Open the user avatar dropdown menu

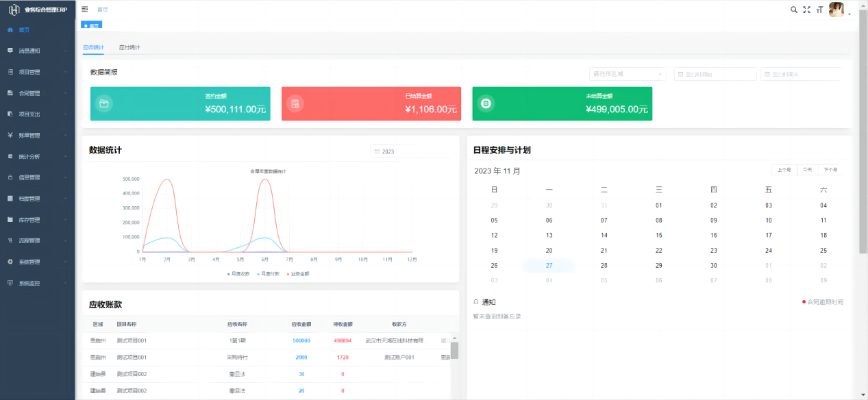(837, 10)
